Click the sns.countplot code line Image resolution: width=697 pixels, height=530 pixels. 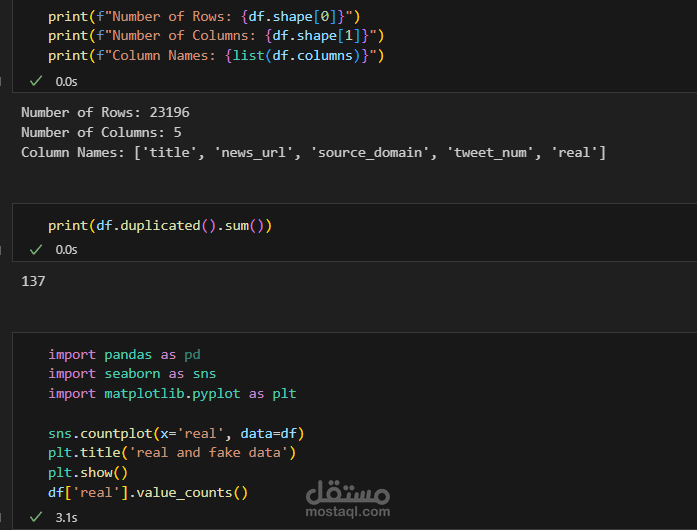pyautogui.click(x=176, y=434)
